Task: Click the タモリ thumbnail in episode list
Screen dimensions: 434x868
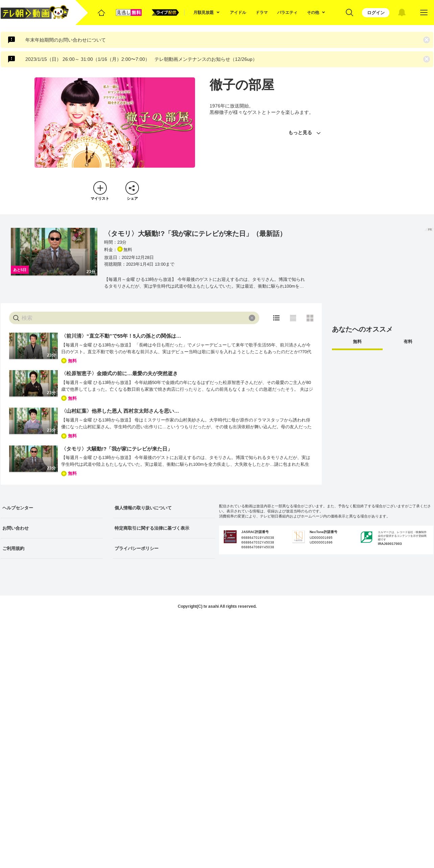Action: click(x=33, y=459)
